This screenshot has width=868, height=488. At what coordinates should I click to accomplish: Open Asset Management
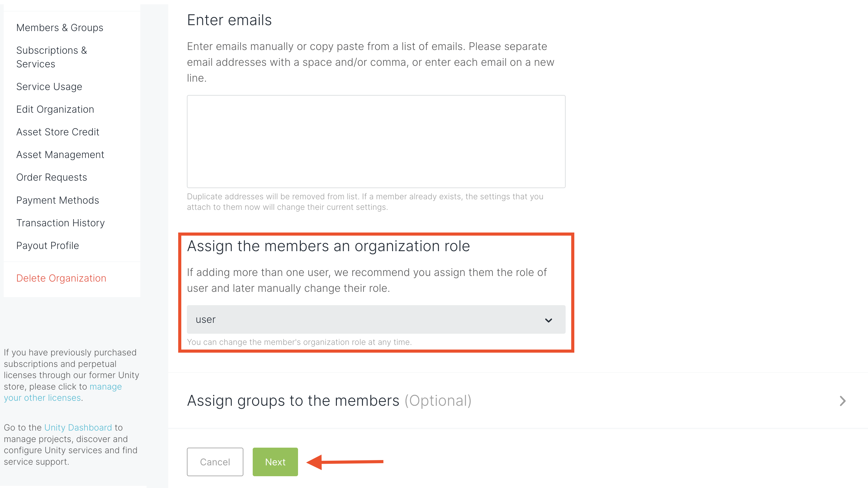coord(60,154)
